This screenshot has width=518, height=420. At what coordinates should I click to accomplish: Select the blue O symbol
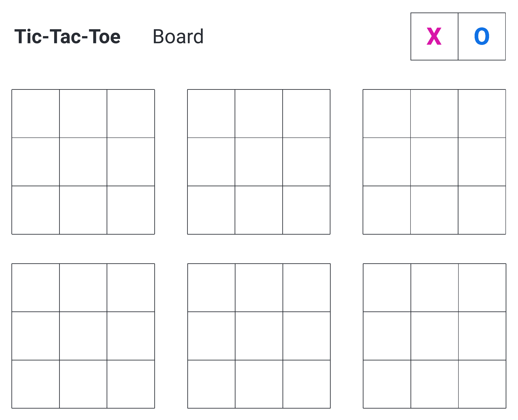(x=482, y=36)
